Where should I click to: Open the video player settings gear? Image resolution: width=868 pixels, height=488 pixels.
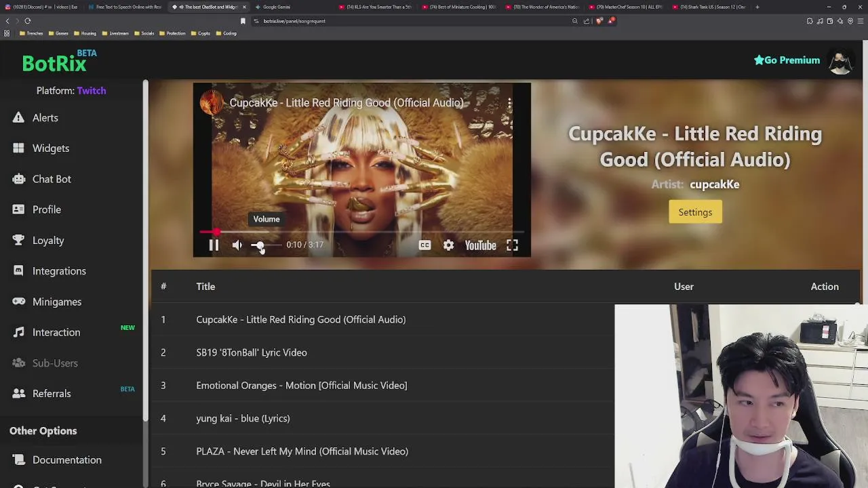tap(448, 245)
